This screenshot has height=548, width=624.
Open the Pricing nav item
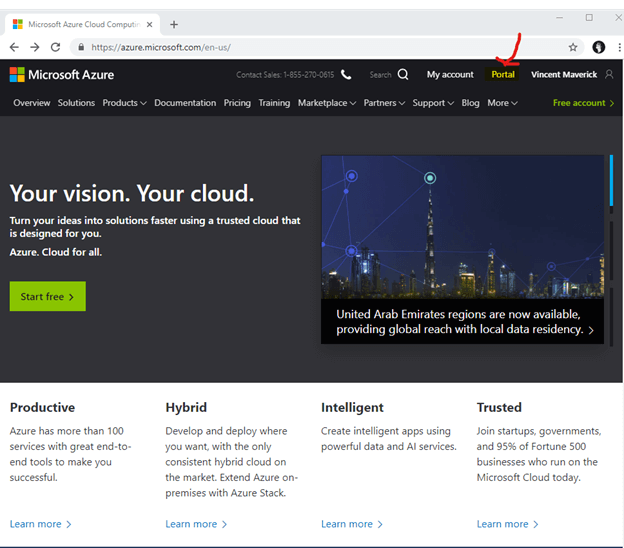(x=237, y=103)
